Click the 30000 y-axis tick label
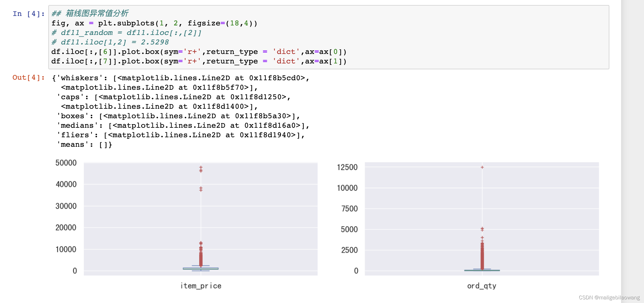 pyautogui.click(x=66, y=206)
